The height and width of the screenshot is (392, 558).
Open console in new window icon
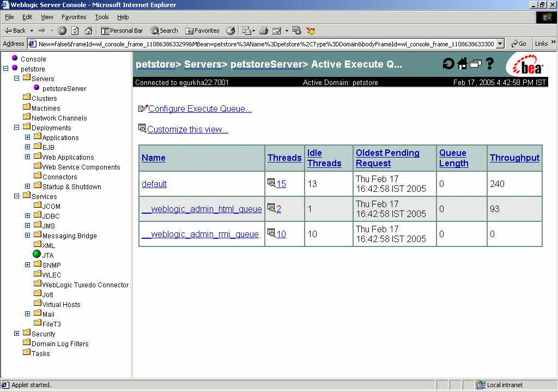[475, 64]
